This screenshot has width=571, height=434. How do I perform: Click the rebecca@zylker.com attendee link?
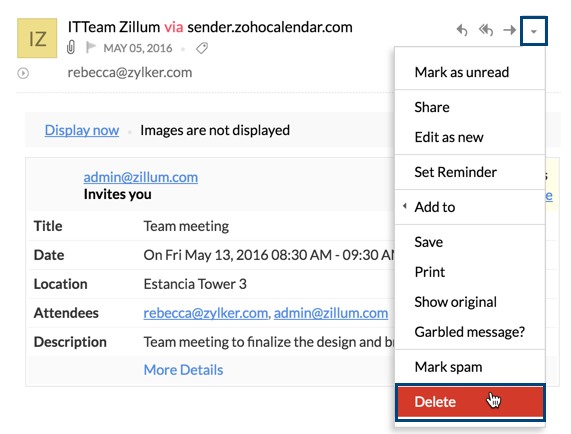pyautogui.click(x=205, y=313)
